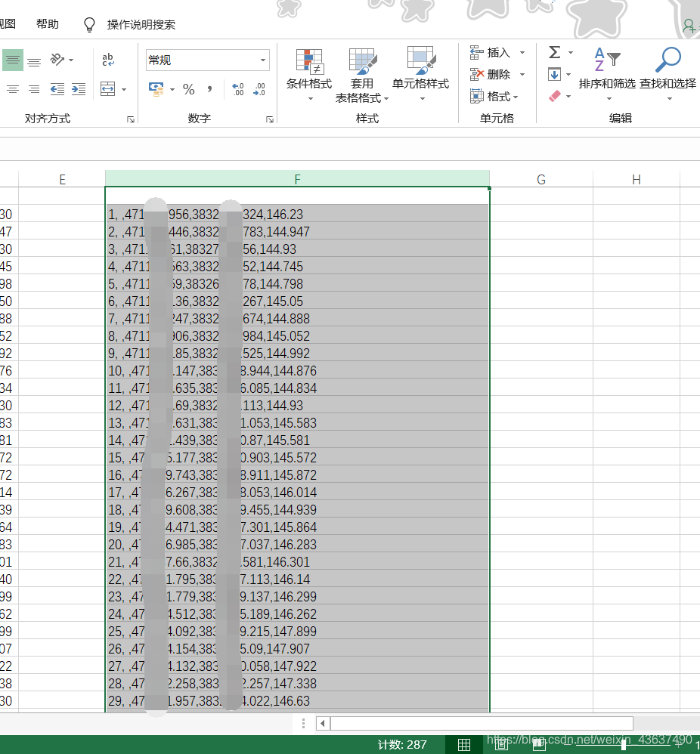
Task: Click 操作说明搜索 tell me search
Action: 141,24
